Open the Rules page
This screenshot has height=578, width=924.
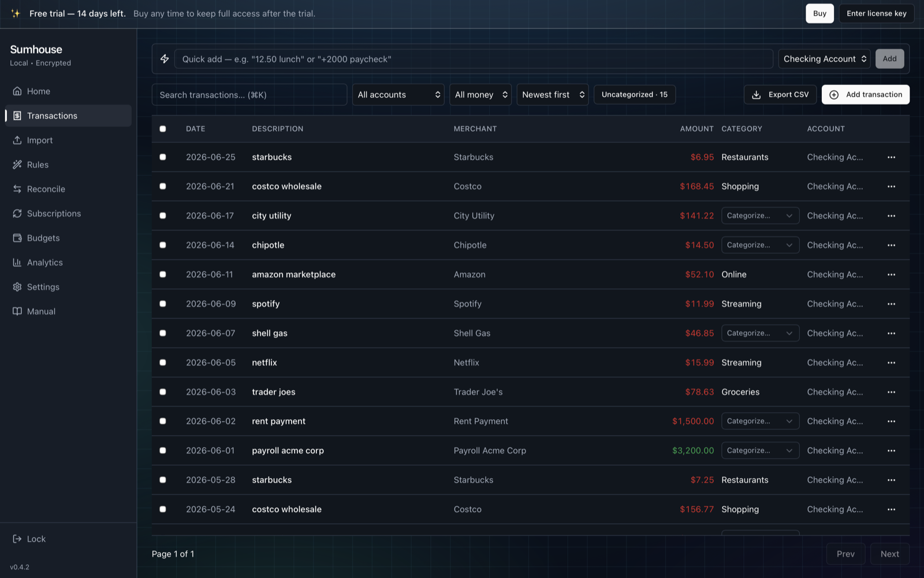pos(68,165)
